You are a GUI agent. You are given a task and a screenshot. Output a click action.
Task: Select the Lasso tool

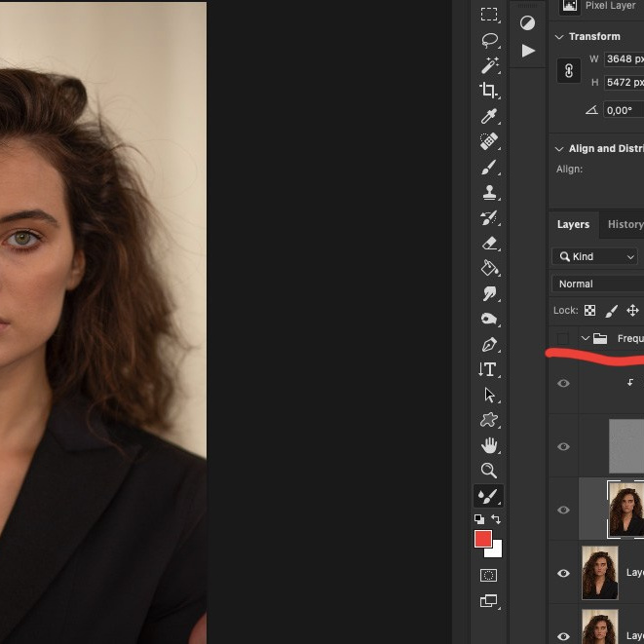[489, 40]
